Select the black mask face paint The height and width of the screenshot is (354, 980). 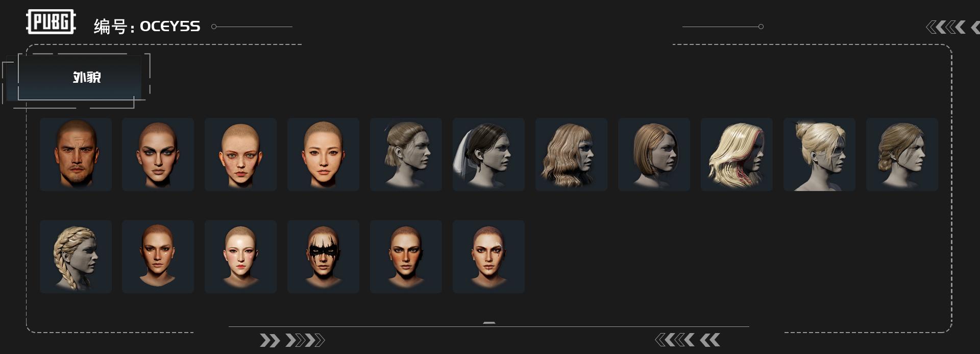[323, 256]
